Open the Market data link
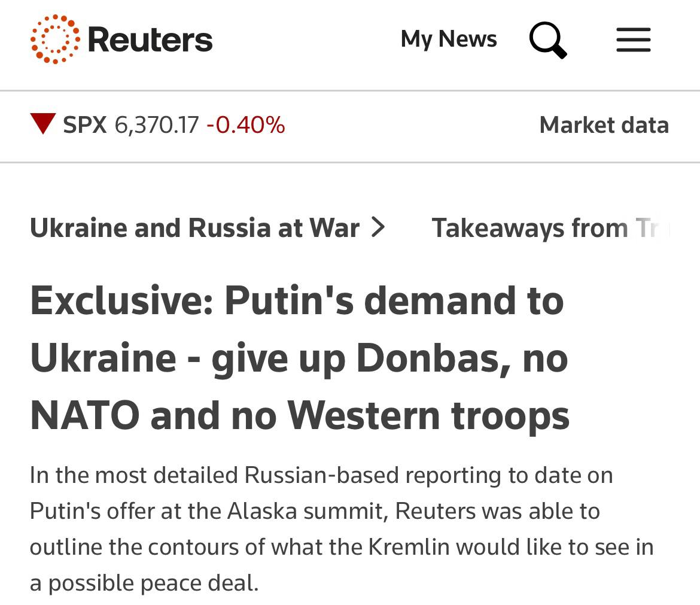This screenshot has height=605, width=700. tap(604, 125)
